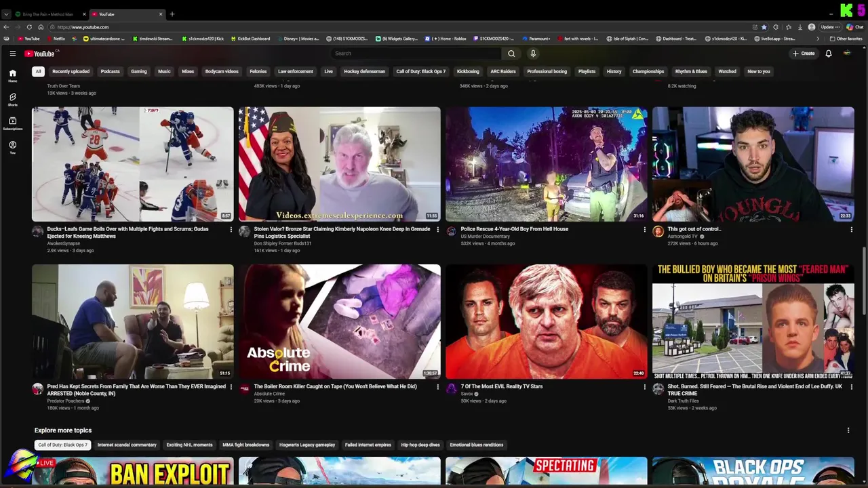Open a new browser tab
This screenshot has height=488, width=868.
(x=172, y=14)
